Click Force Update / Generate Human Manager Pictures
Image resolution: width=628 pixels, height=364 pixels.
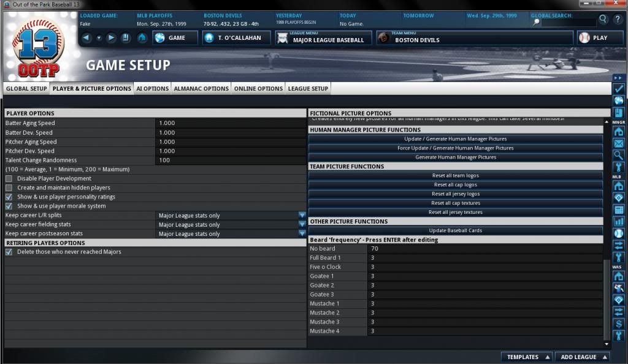(x=456, y=148)
